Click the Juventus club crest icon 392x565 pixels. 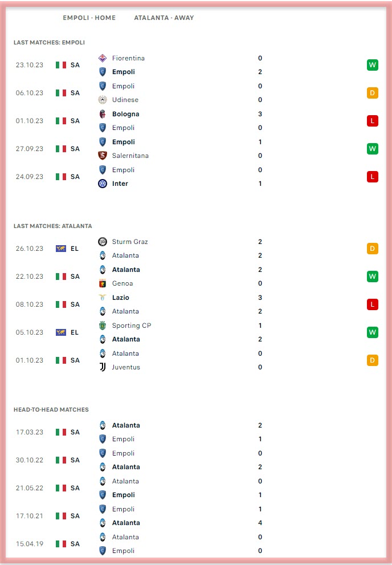[x=103, y=367]
